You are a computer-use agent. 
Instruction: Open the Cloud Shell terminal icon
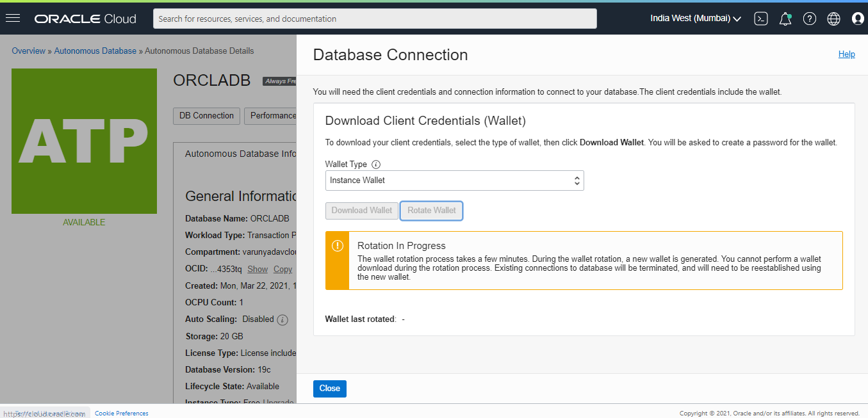[x=761, y=19]
